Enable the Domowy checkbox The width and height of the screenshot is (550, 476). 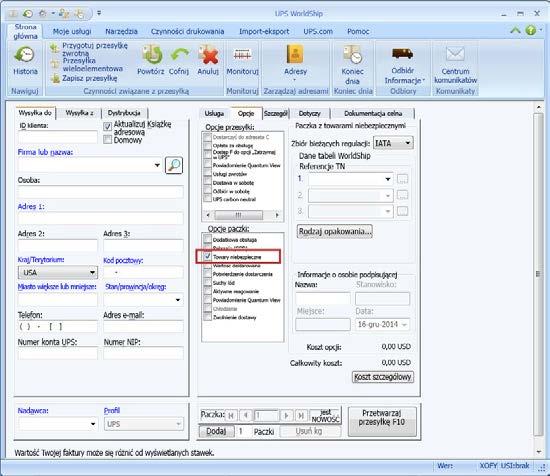coord(107,140)
